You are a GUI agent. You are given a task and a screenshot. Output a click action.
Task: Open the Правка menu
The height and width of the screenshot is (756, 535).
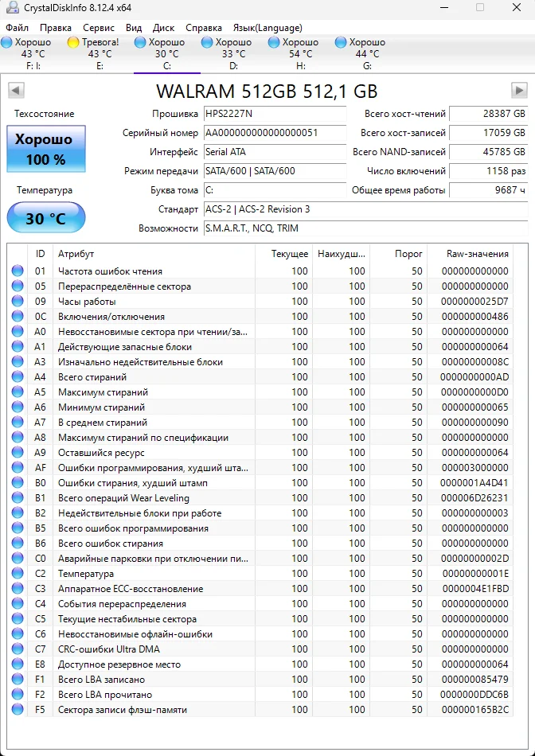pos(56,28)
